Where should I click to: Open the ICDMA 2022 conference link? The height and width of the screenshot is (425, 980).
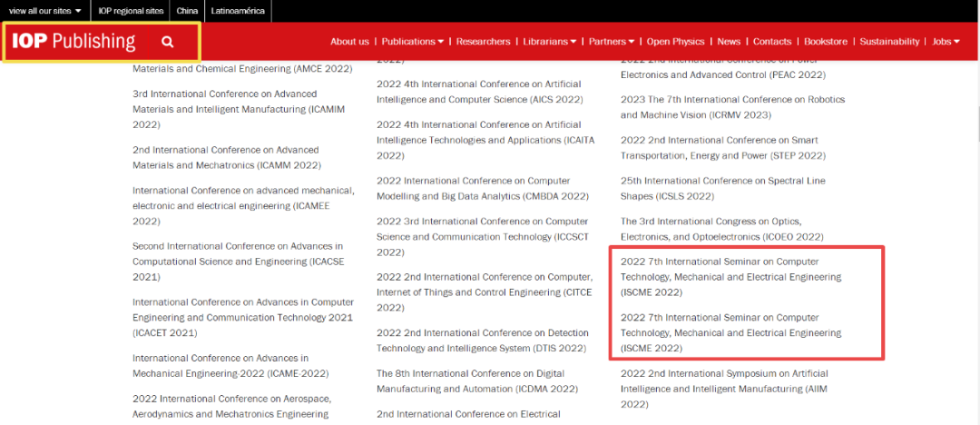(477, 381)
